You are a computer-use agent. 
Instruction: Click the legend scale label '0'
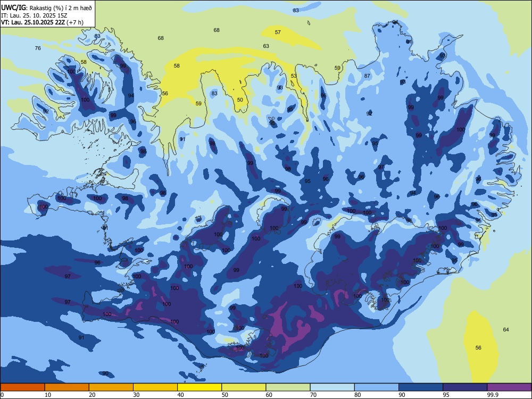coord(2,395)
